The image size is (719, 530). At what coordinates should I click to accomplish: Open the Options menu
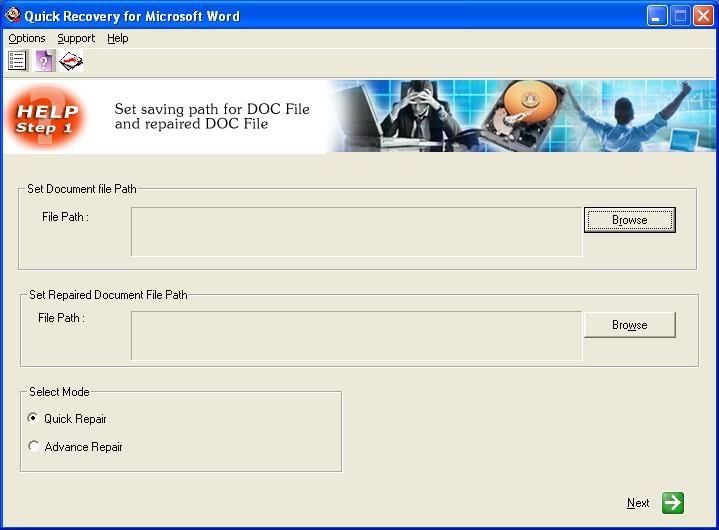[x=27, y=38]
